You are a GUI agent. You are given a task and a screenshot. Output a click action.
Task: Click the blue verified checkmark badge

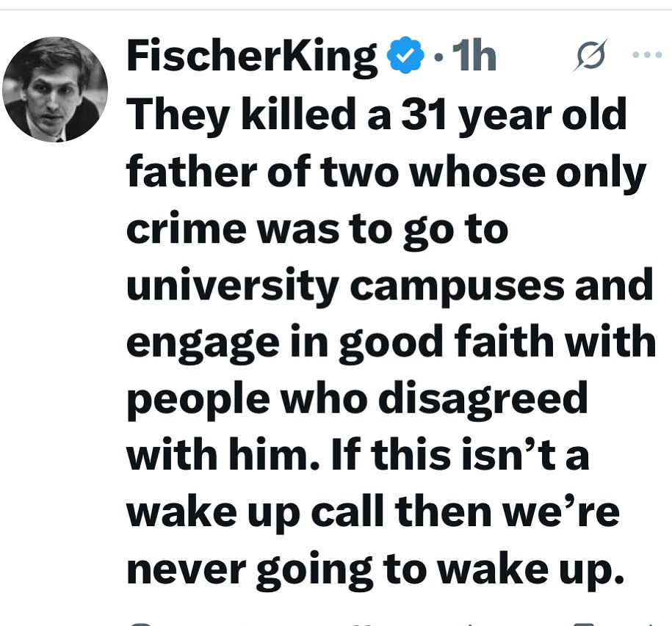point(404,57)
